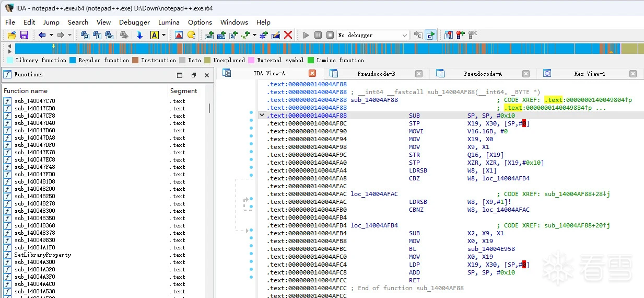The height and width of the screenshot is (298, 644).
Task: Click the red X delete icon
Action: tap(288, 35)
